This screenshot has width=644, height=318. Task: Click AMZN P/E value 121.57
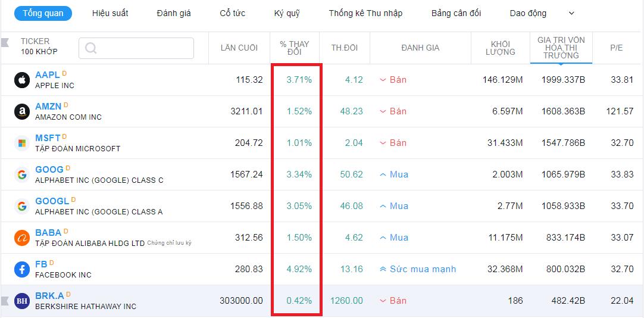(620, 111)
